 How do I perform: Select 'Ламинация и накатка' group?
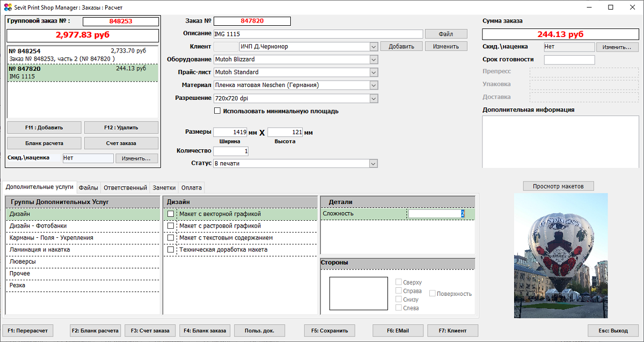83,250
